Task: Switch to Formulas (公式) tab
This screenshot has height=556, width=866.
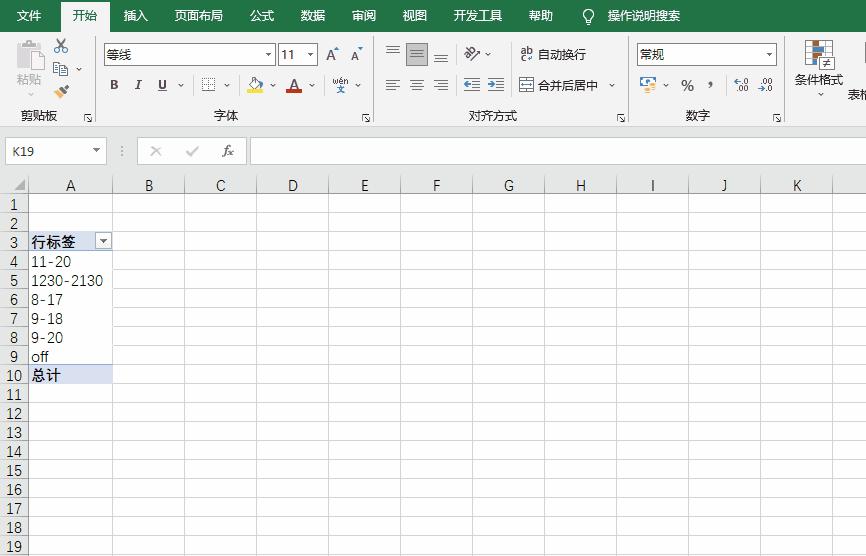Action: (262, 15)
